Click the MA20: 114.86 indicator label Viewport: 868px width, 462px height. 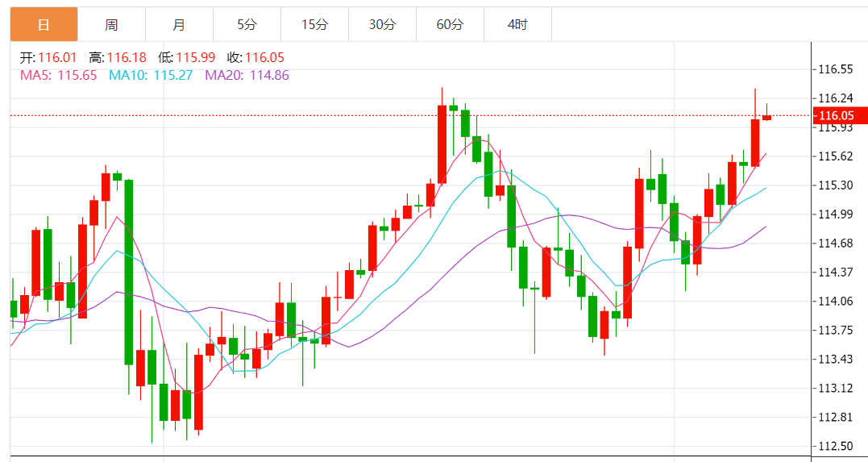coord(247,75)
